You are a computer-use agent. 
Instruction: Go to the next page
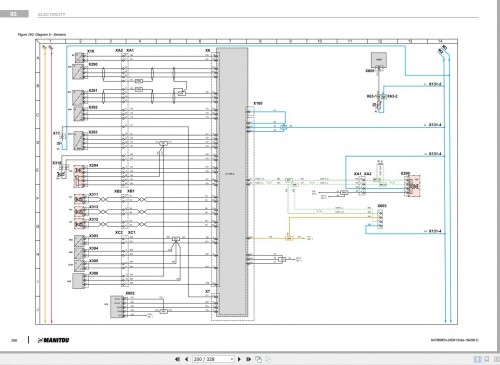point(239,359)
